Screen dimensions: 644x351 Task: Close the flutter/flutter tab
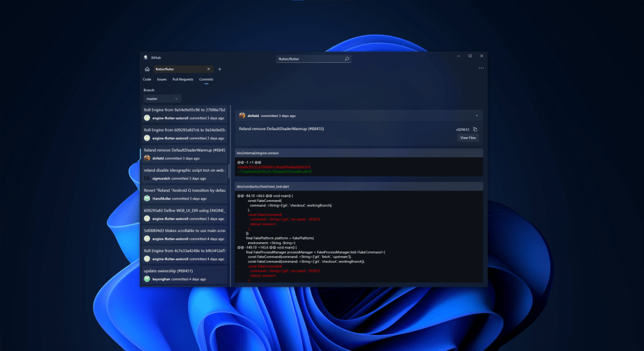coord(208,69)
